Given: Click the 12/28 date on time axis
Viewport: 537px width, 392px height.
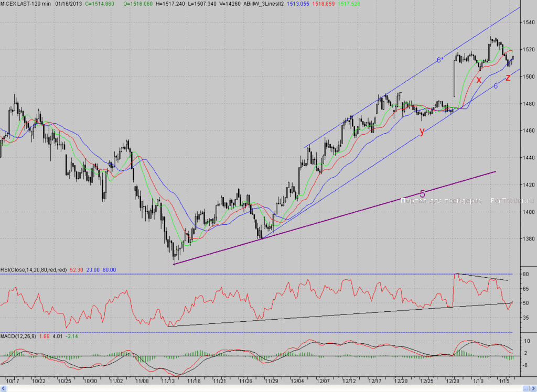Looking at the screenshot, I should click(x=453, y=380).
